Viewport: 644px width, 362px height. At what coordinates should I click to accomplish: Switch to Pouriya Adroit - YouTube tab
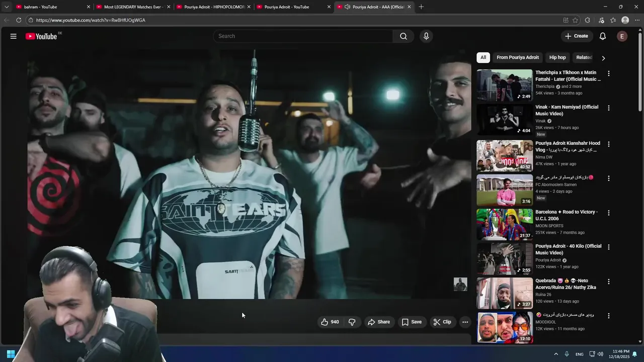pyautogui.click(x=293, y=7)
